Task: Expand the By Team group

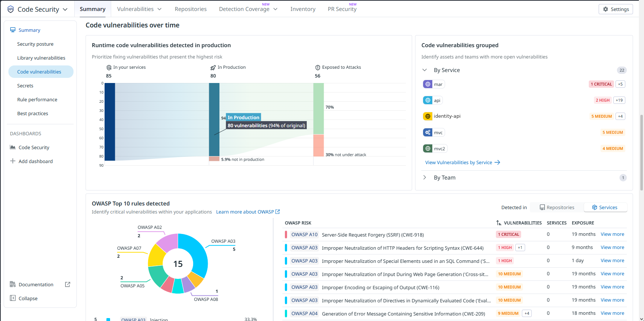Action: click(425, 177)
